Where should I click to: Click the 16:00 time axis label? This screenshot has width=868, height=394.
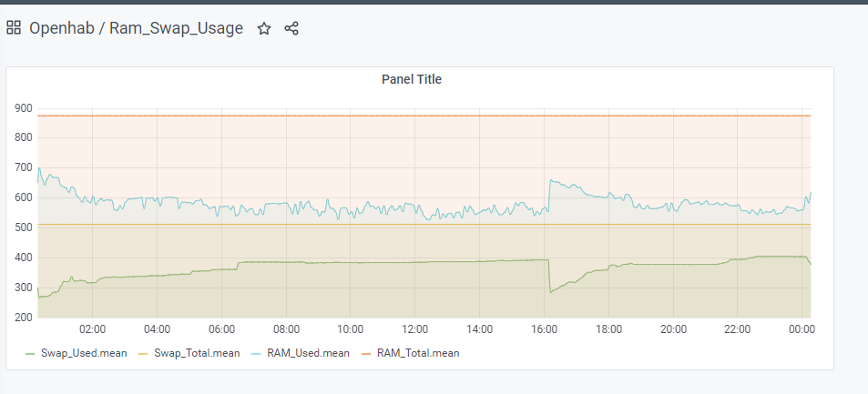544,329
